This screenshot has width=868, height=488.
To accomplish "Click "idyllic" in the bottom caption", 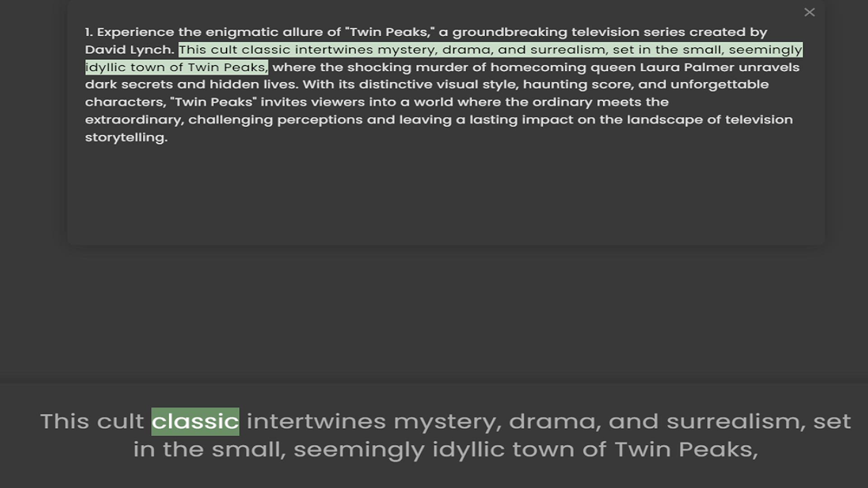I will [468, 450].
